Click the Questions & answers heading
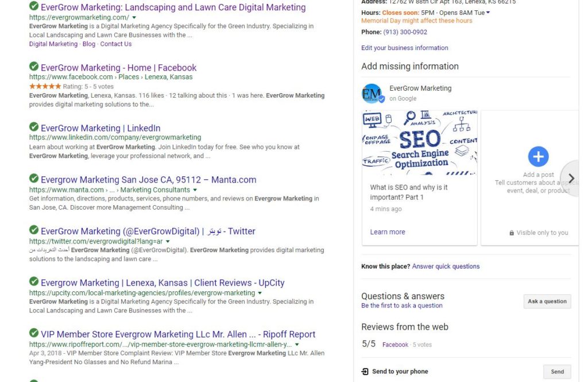Viewport: 588px width, 382px height. point(403,296)
